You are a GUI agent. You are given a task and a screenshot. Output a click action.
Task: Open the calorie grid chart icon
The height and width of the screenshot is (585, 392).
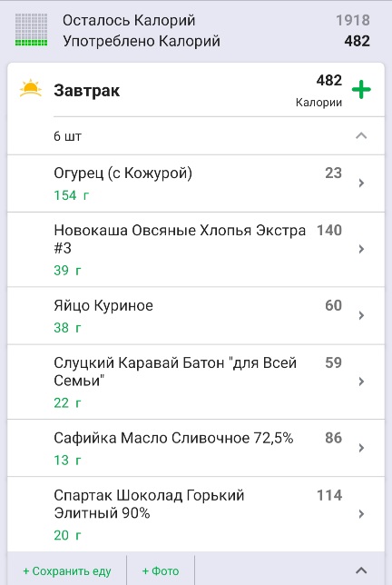pyautogui.click(x=31, y=30)
